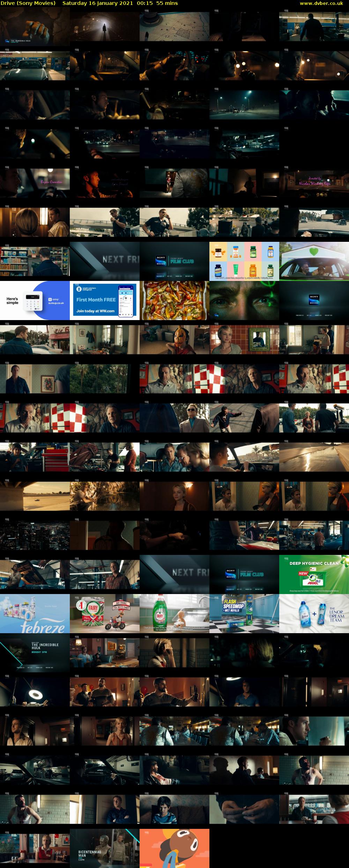
Task: Select the WW 'First Month FREE' thumbnail
Action: [105, 301]
